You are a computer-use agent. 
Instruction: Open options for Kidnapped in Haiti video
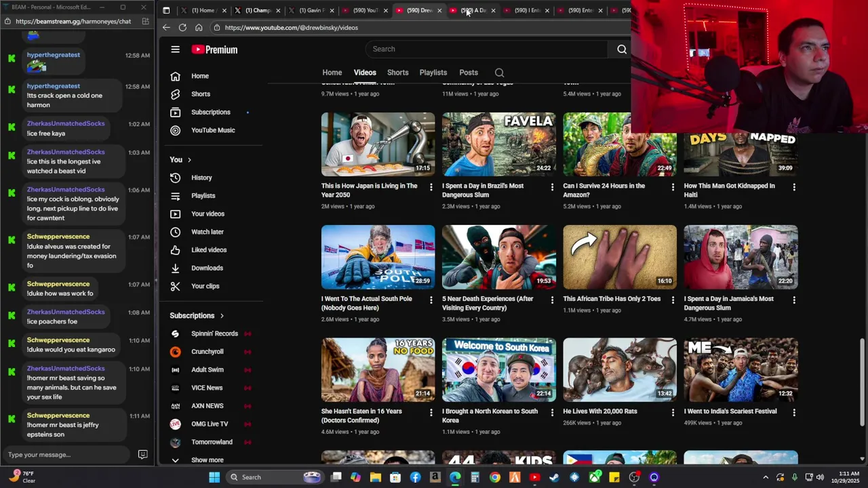pyautogui.click(x=793, y=187)
